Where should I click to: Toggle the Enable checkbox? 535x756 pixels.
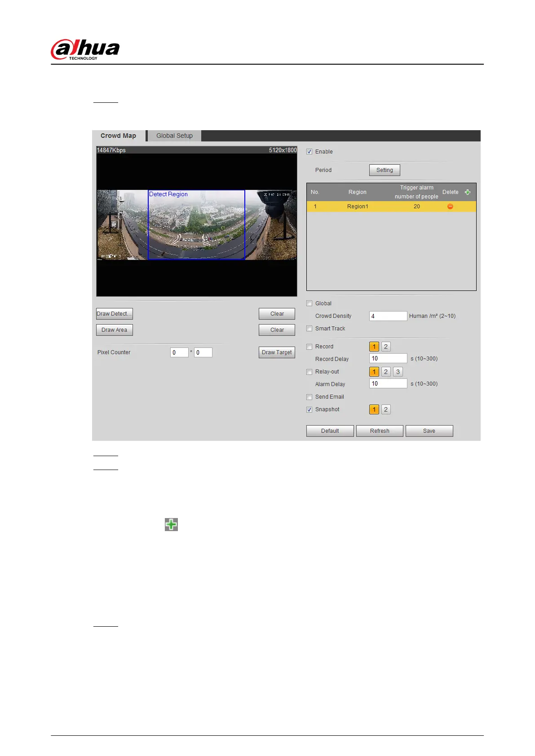(309, 152)
